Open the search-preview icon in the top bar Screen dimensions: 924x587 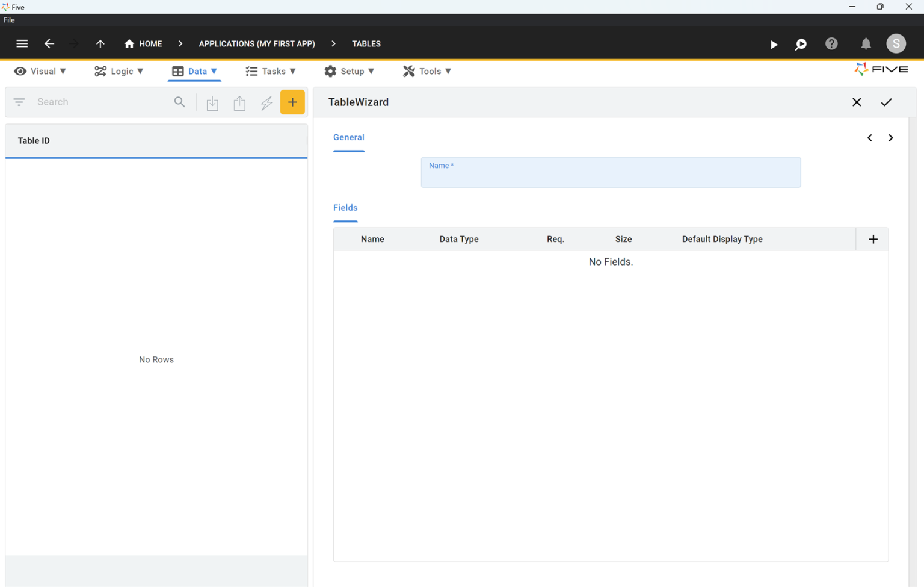click(801, 44)
